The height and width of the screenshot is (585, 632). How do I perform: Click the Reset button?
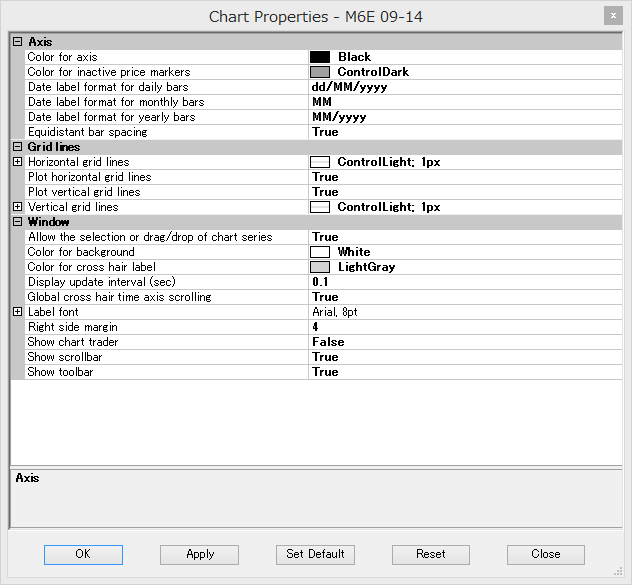pos(431,554)
